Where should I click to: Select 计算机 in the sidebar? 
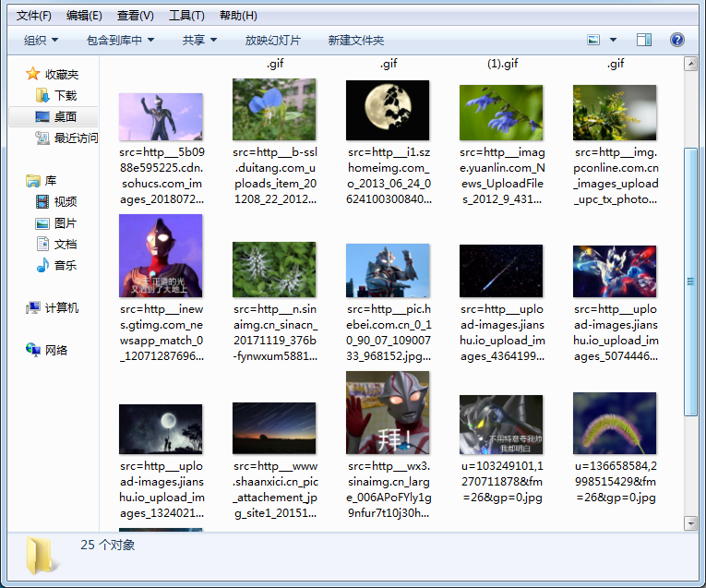(x=53, y=308)
